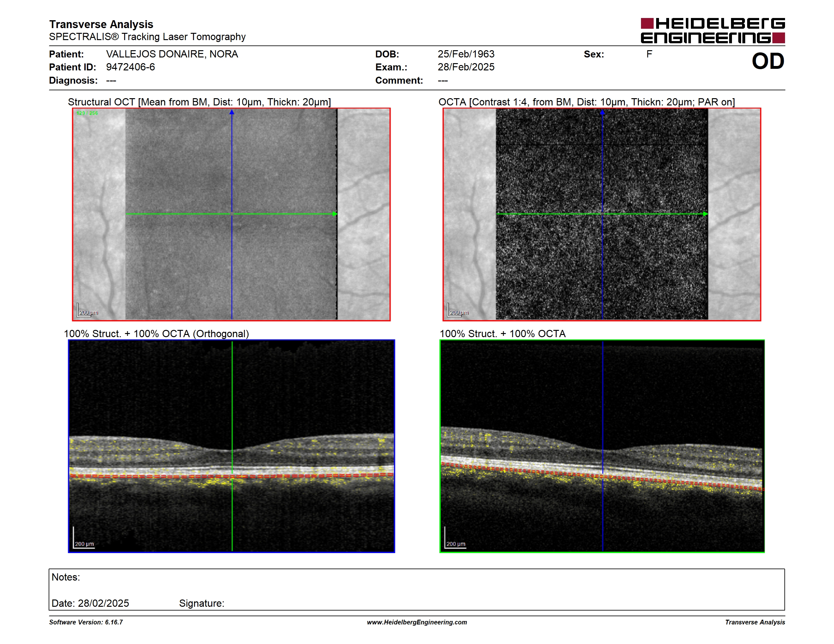The height and width of the screenshot is (644, 834).
Task: Click 'Software Version: 6.16.7' footer text
Action: [86, 622]
